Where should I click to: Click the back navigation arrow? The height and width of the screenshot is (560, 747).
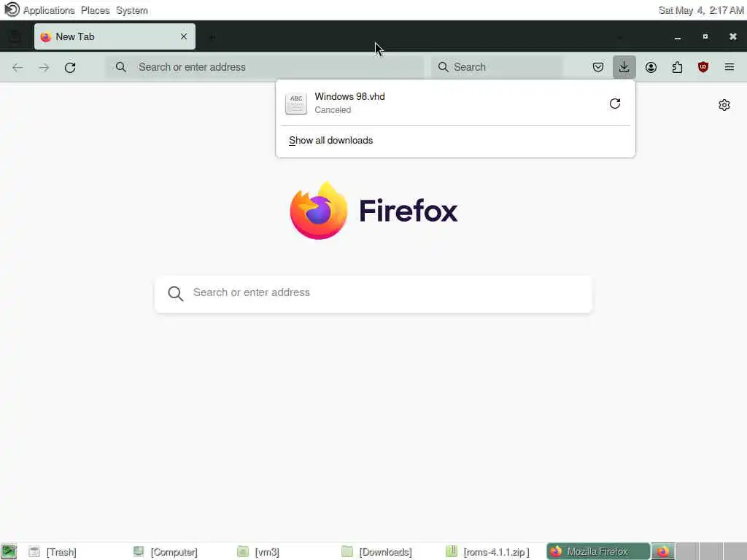click(18, 67)
